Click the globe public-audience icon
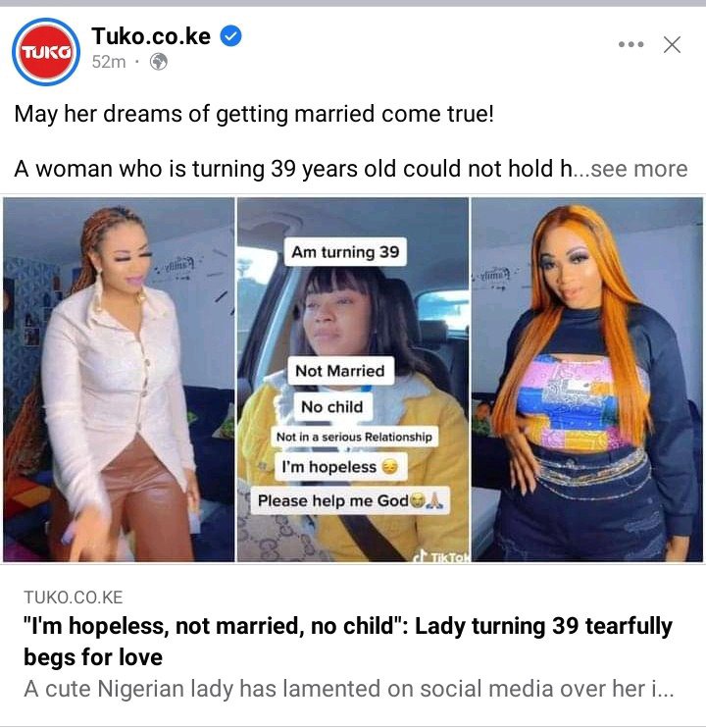Viewport: 706px width, 728px height. point(159,62)
